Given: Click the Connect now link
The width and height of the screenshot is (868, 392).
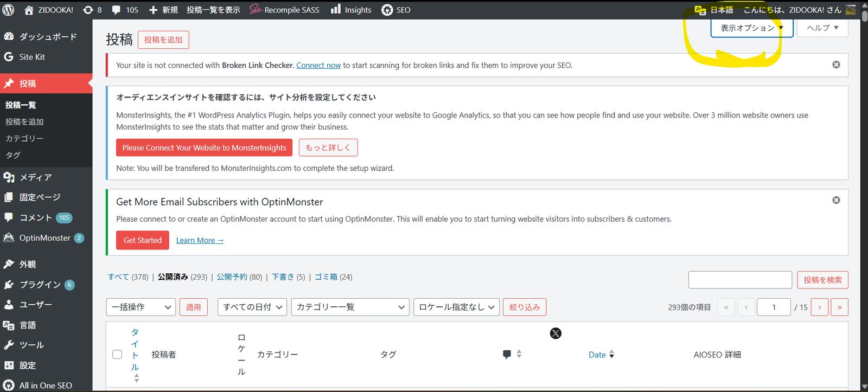Looking at the screenshot, I should (318, 65).
